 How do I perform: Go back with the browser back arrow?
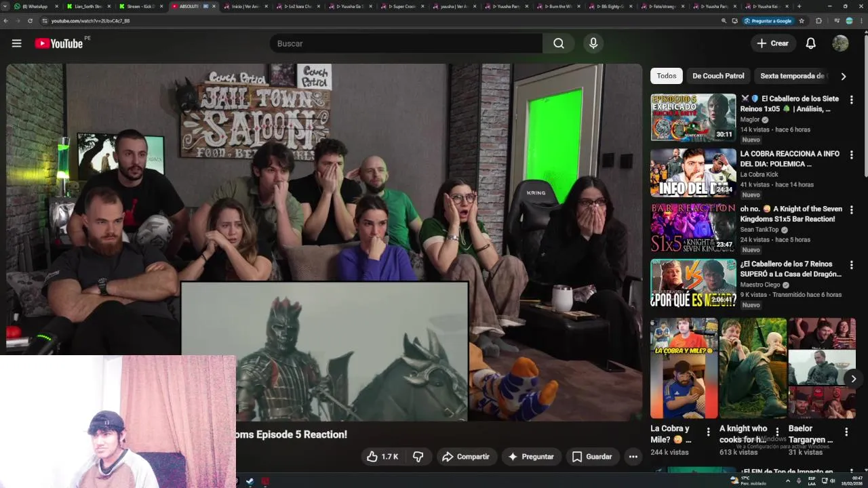[x=6, y=21]
